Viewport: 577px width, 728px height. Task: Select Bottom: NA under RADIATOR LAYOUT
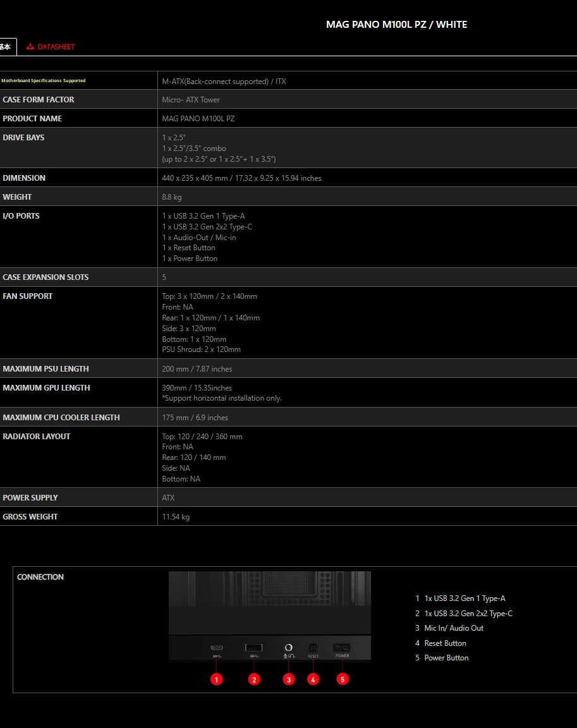click(x=181, y=479)
